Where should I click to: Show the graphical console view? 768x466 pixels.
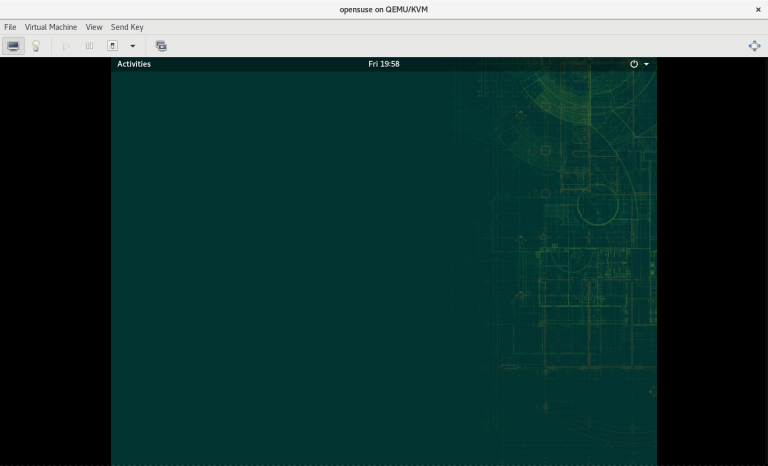pyautogui.click(x=14, y=46)
